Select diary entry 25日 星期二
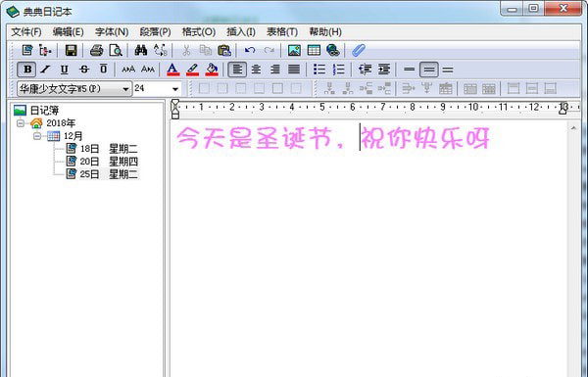This screenshot has height=377, width=588. pyautogui.click(x=109, y=174)
